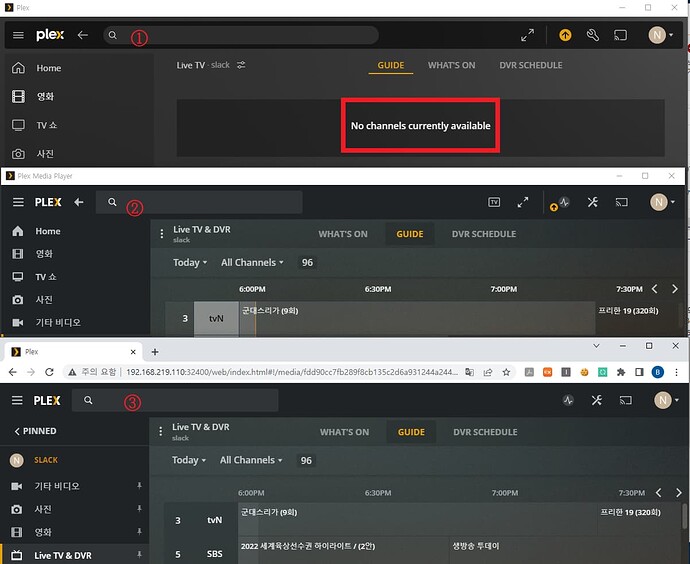Click the cast icon in top Plex window
Screen dimensions: 690x564
coord(620,35)
